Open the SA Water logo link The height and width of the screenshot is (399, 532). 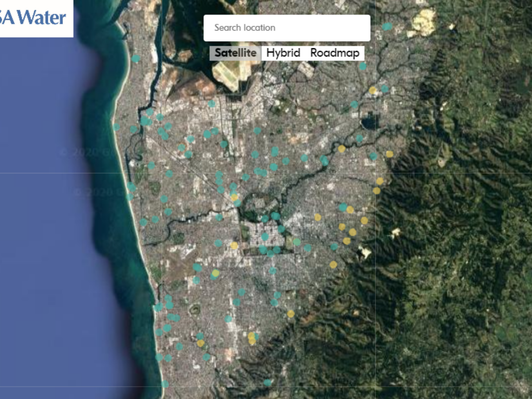(36, 18)
